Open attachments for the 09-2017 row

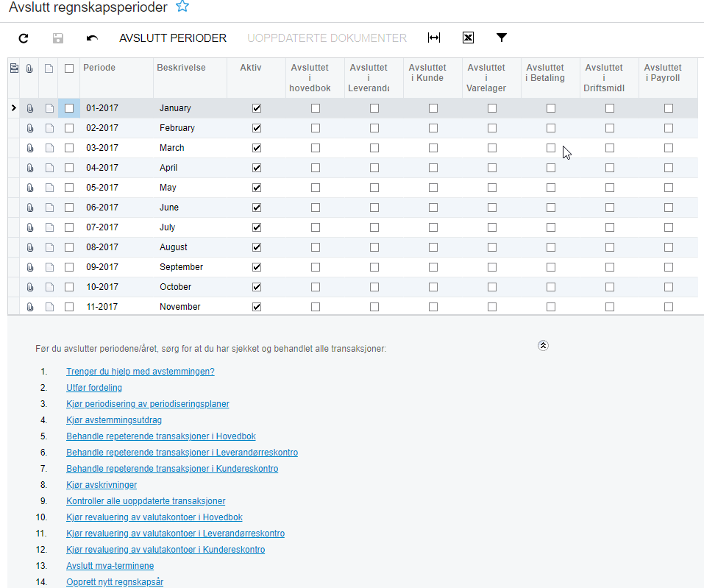[30, 267]
